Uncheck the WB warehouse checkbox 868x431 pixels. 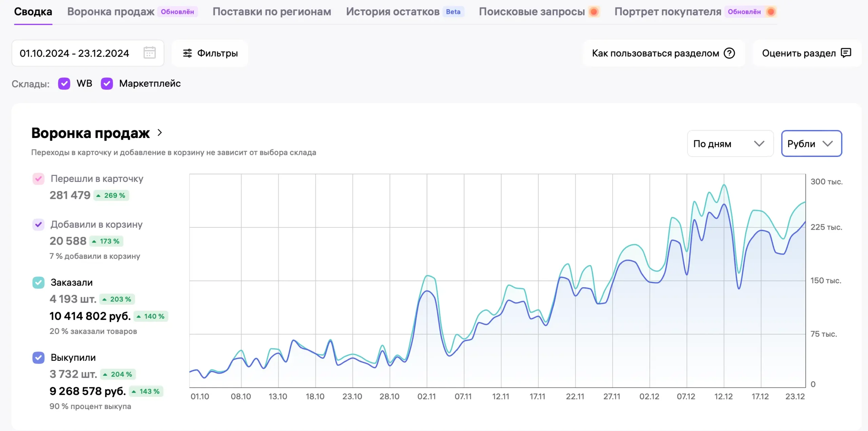pyautogui.click(x=64, y=83)
